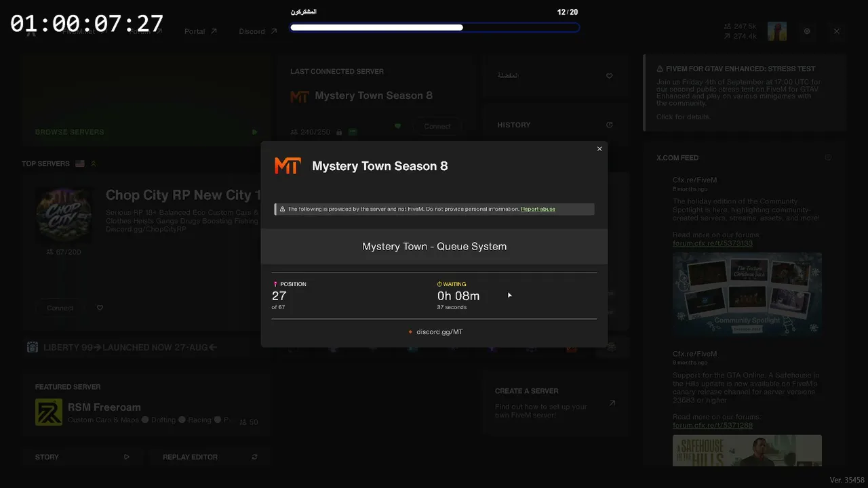Open the RSM Freeroam featured server
This screenshot has width=868, height=488.
(x=146, y=405)
